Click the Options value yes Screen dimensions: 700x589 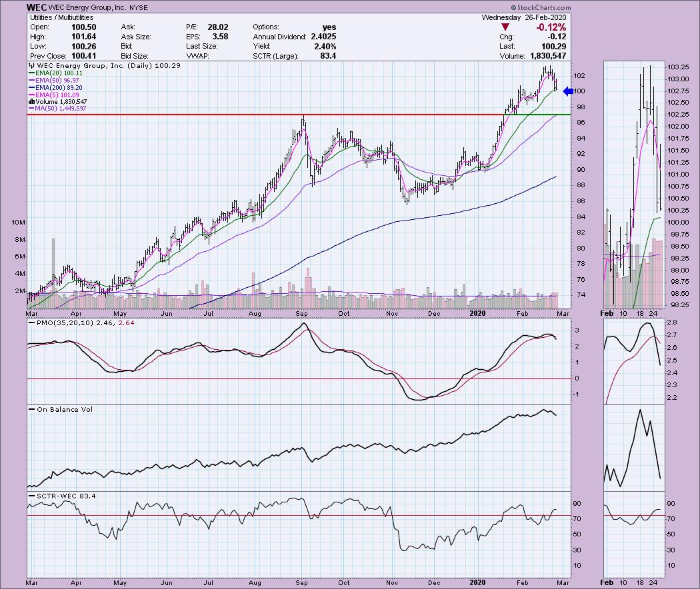coord(329,27)
